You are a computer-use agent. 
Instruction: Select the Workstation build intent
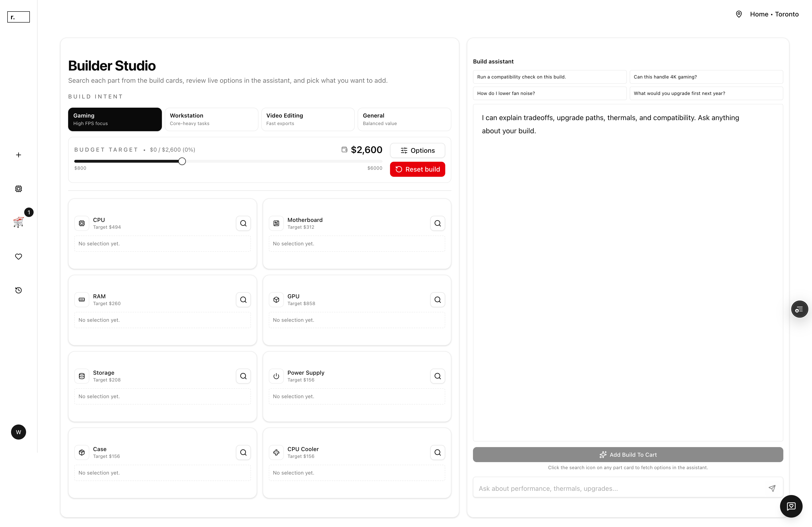(x=211, y=119)
